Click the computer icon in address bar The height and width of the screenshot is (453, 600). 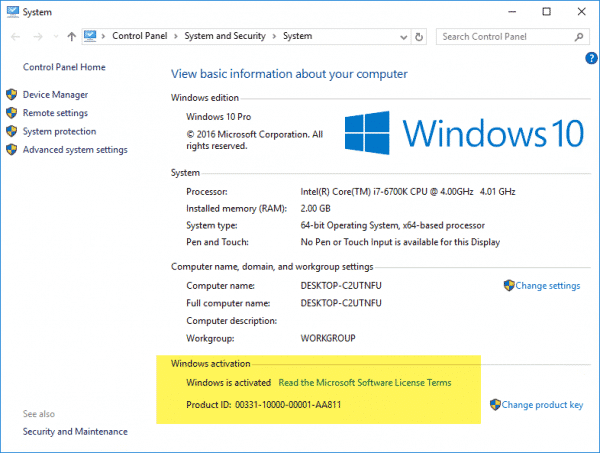point(90,36)
